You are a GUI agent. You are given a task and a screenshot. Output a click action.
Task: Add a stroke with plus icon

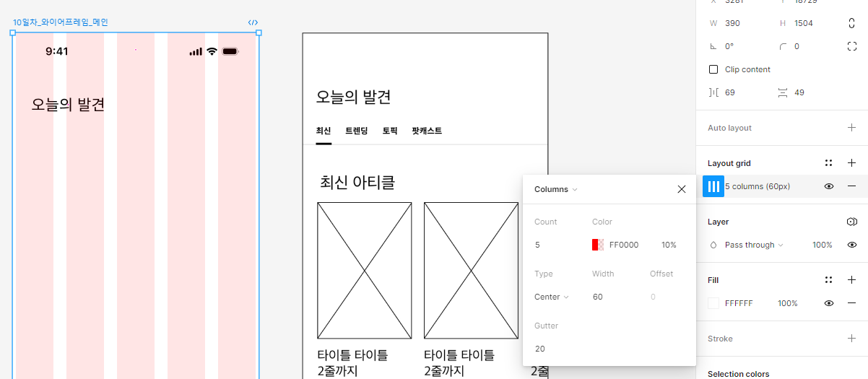[851, 339]
